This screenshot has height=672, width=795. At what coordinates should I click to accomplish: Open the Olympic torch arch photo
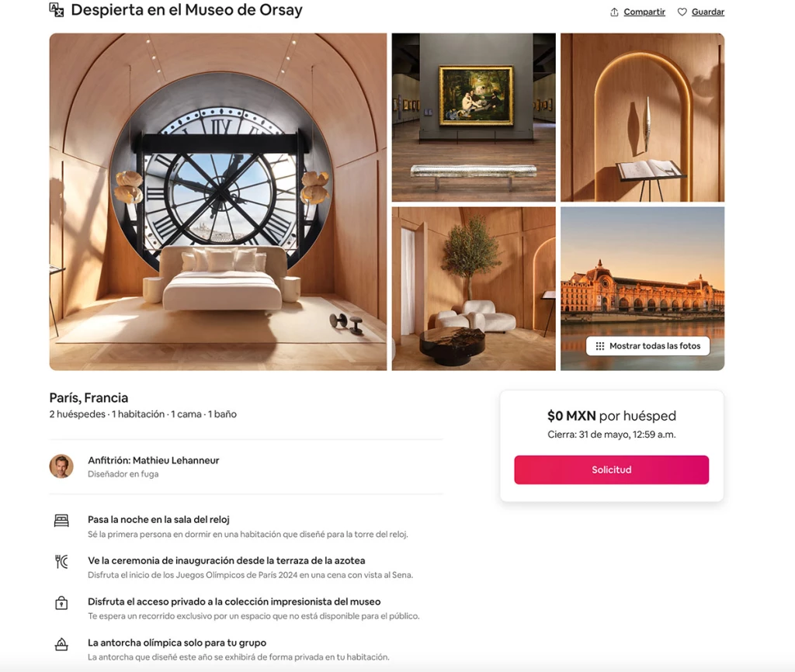642,118
